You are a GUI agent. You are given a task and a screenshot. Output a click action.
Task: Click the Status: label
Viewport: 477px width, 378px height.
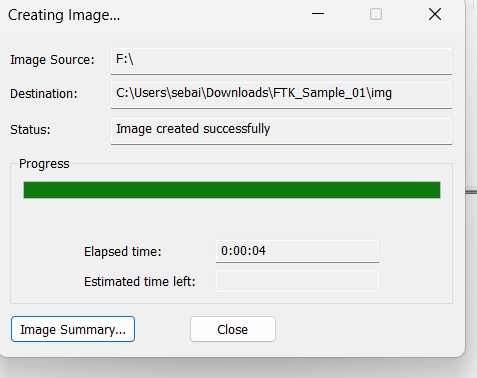[x=30, y=130]
